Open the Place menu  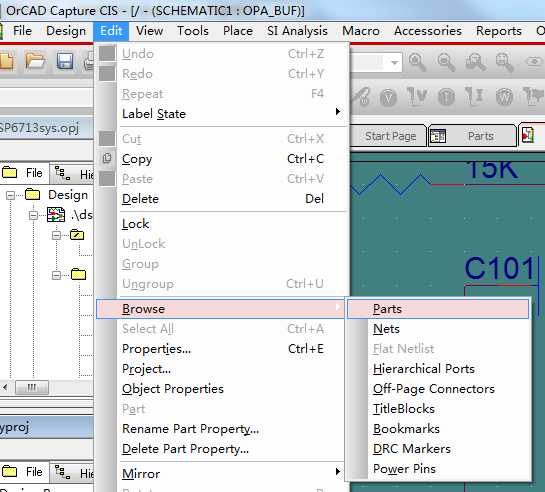point(238,31)
